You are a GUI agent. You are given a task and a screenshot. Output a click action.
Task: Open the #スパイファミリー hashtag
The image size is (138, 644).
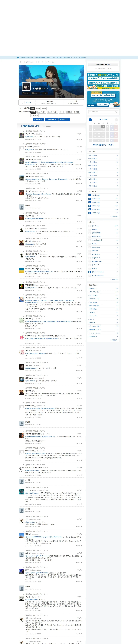pos(94,292)
